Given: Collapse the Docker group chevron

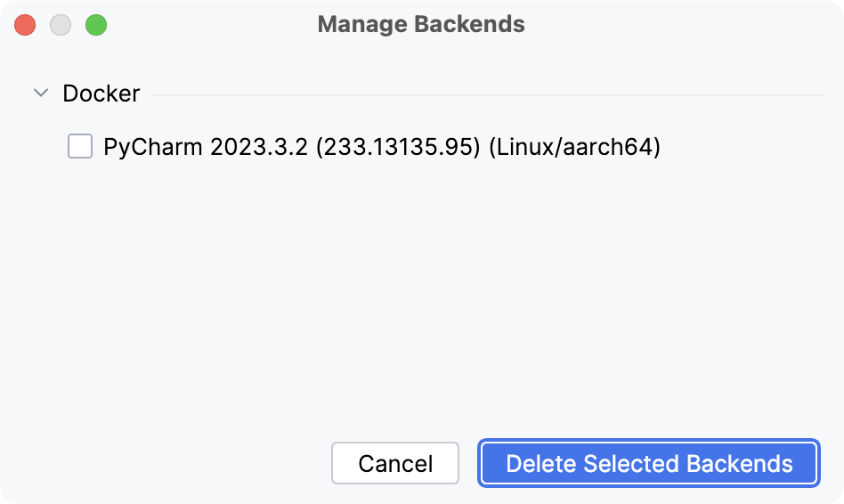Looking at the screenshot, I should click(40, 93).
